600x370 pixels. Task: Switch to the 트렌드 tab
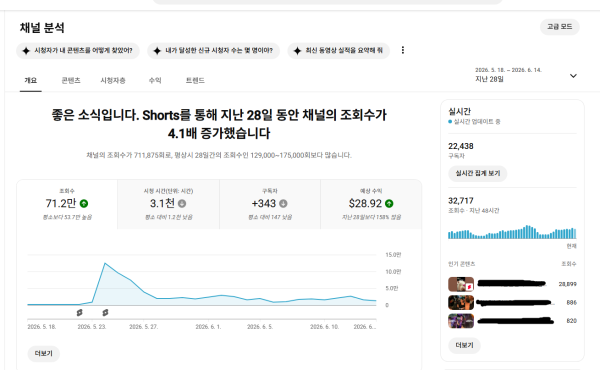click(195, 80)
